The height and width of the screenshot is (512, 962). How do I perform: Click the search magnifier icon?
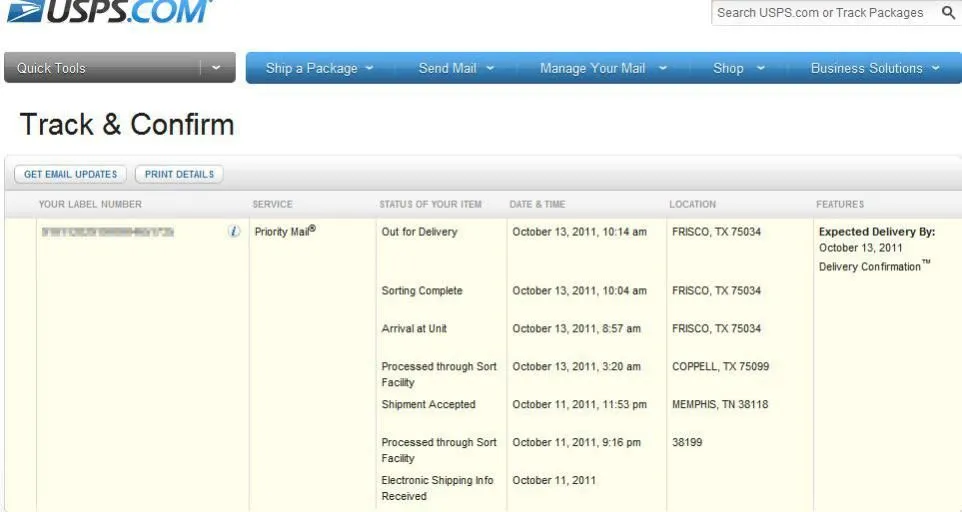point(948,13)
